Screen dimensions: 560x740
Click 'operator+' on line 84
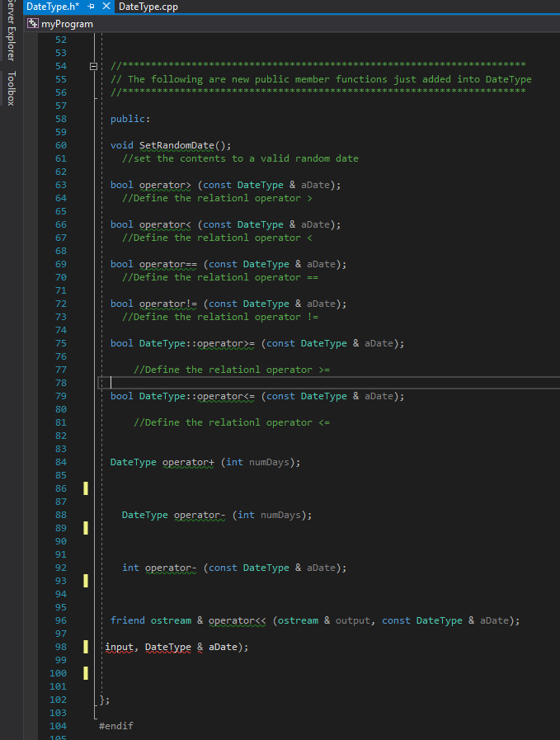pyautogui.click(x=188, y=462)
